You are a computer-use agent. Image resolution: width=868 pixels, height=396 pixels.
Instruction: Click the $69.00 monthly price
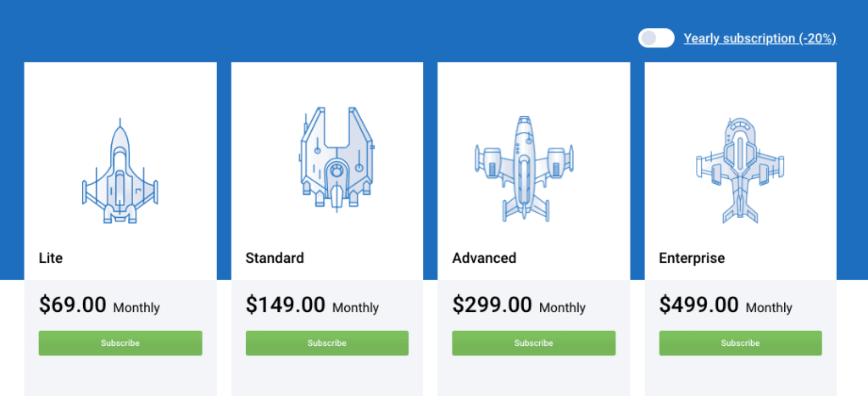(x=73, y=305)
